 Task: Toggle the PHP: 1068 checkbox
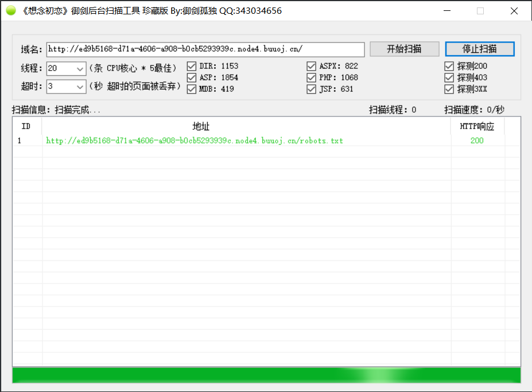[x=311, y=77]
